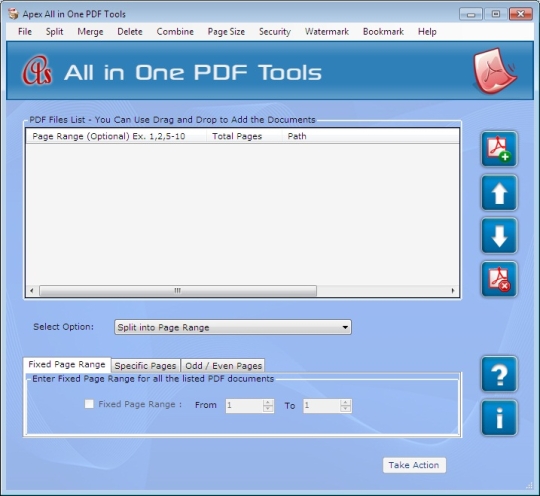Screen dimensions: 540x496
Task: Switch to the Odd / Even Pages tab
Action: pyautogui.click(x=223, y=365)
